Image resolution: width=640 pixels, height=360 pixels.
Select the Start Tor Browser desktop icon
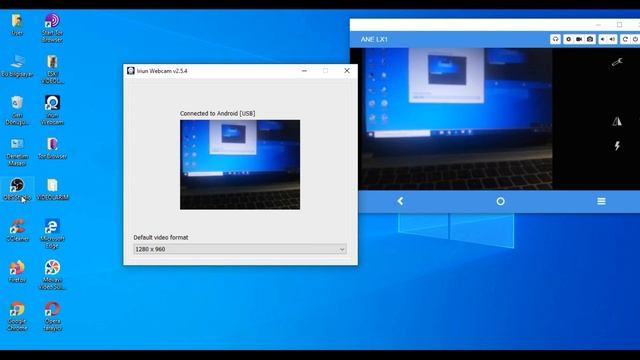pyautogui.click(x=52, y=28)
